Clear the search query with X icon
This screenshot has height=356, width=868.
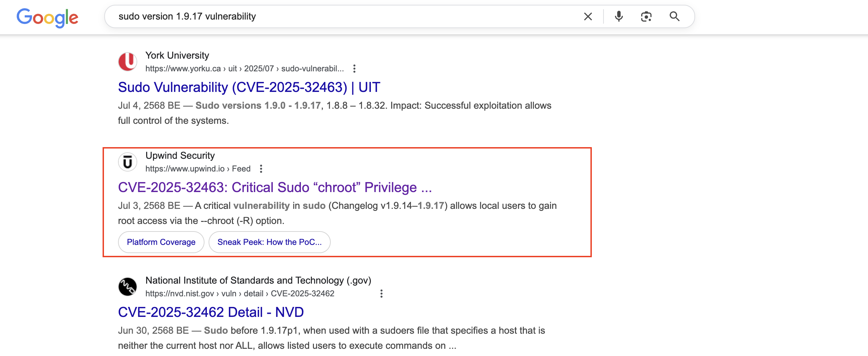(588, 16)
